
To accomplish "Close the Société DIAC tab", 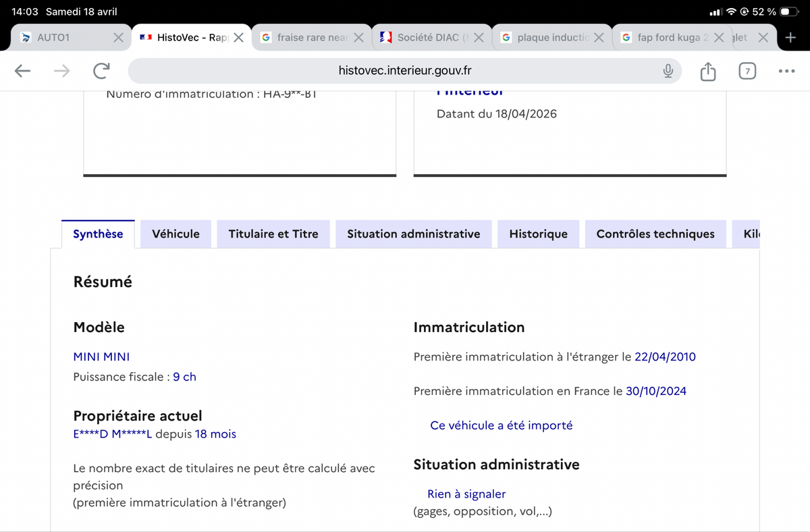I will click(479, 38).
